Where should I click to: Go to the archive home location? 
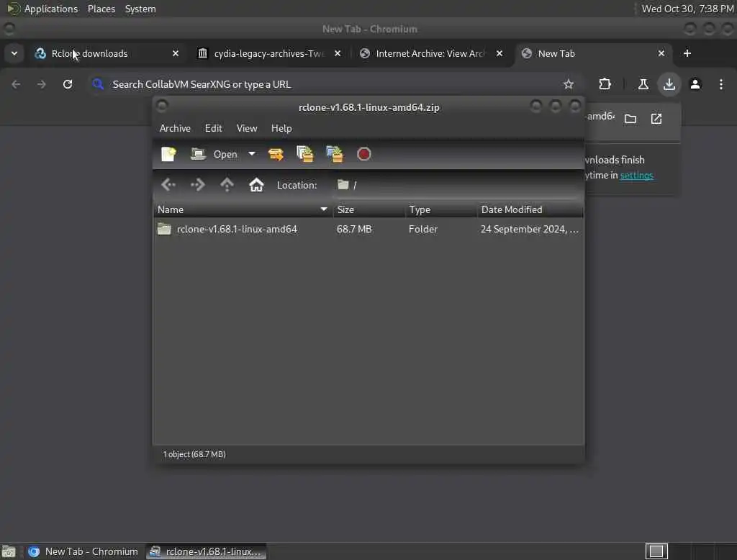(256, 185)
